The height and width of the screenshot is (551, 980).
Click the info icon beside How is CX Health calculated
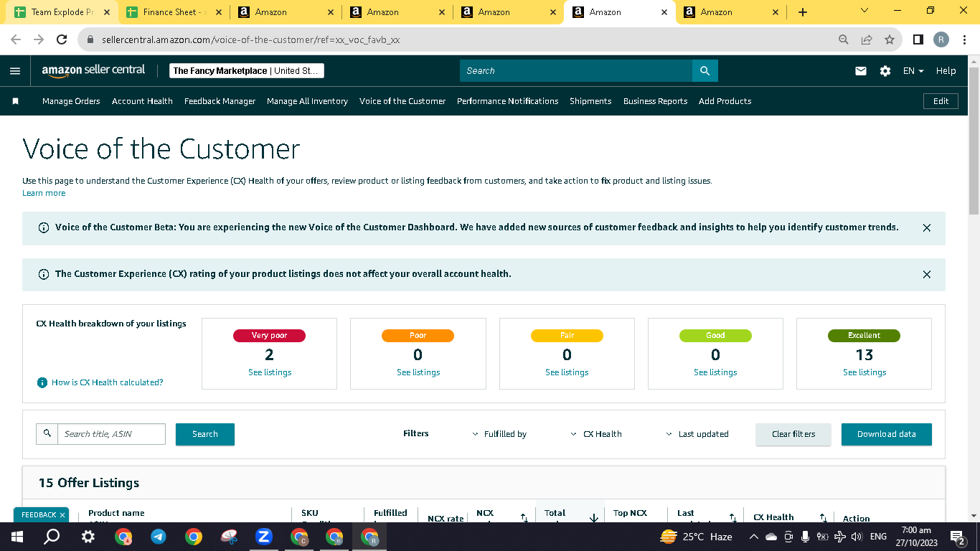(x=42, y=382)
